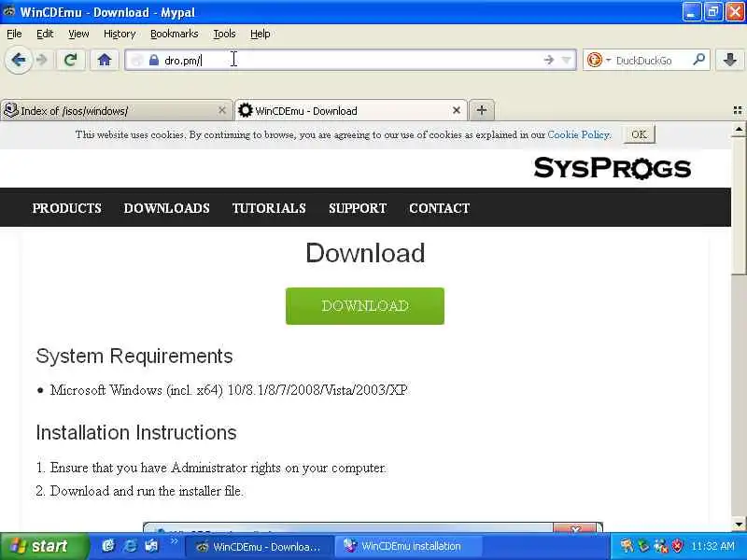
Task: Click the page scrollbar up arrow
Action: coord(739,129)
